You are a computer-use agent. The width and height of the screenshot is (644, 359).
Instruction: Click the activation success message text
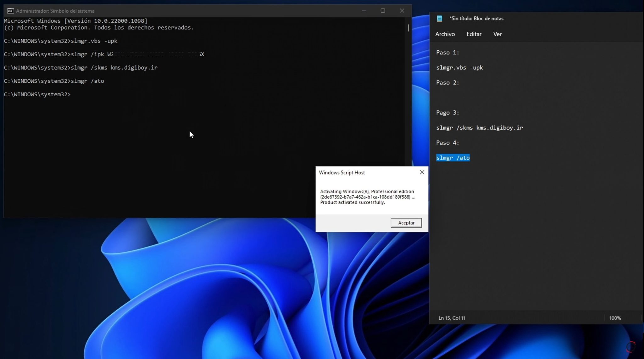pos(367,197)
